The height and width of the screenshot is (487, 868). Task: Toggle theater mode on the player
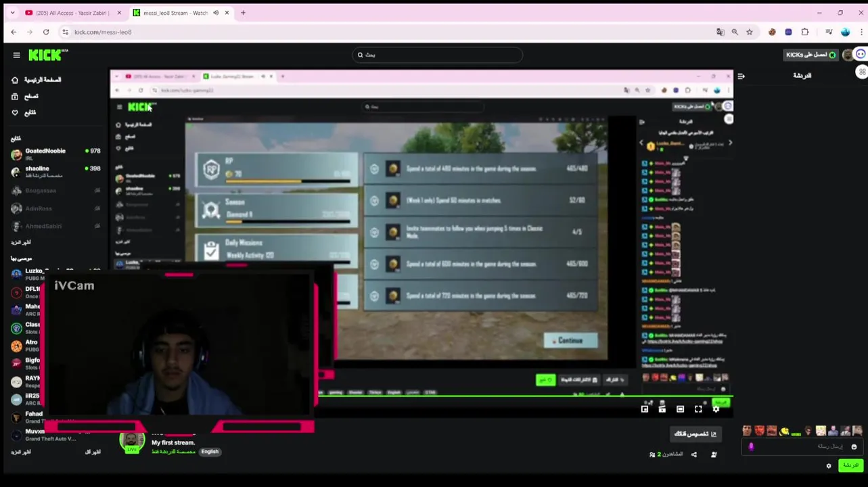pos(680,409)
